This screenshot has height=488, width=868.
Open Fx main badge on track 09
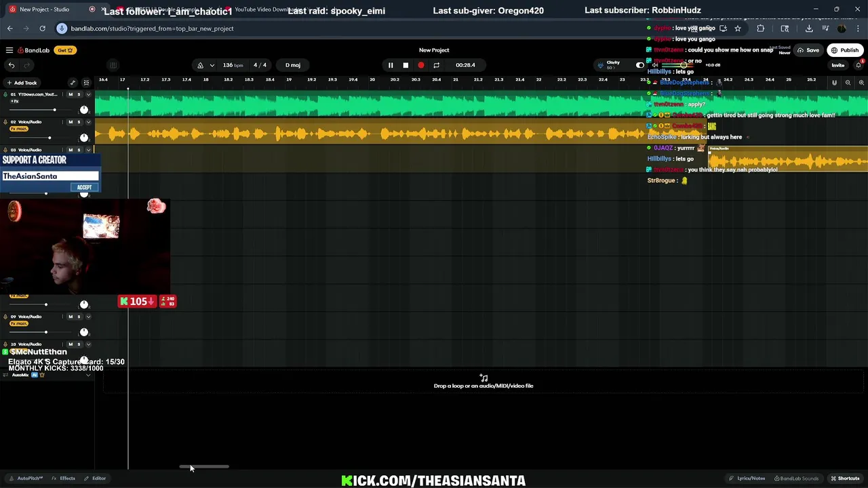click(19, 323)
